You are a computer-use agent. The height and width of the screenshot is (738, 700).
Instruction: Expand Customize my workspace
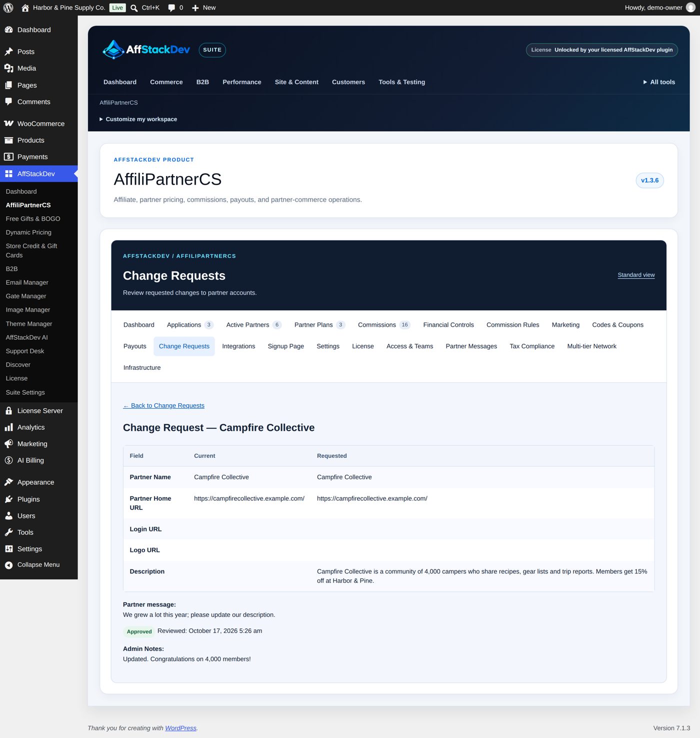click(x=138, y=119)
